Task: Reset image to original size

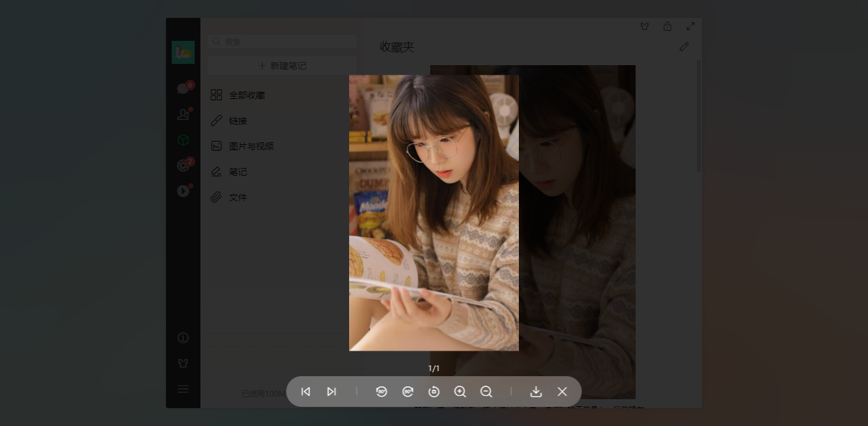Action: pos(434,392)
